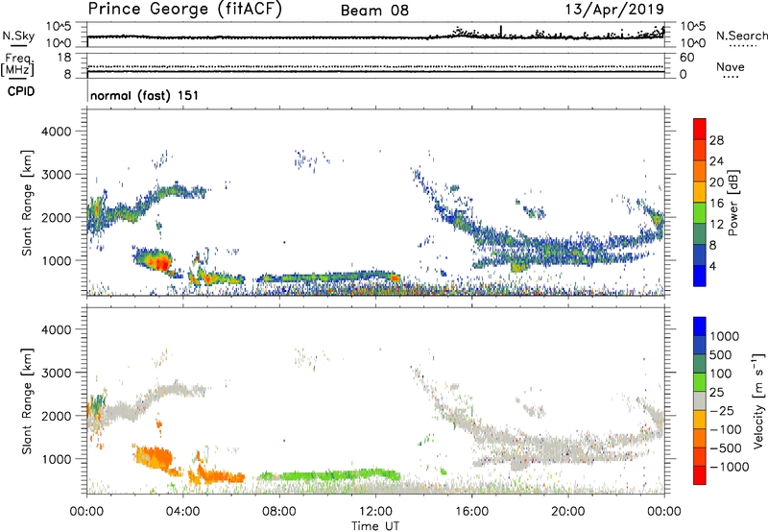Pick the yellow 16–20 dB Power colorbar segment
The height and width of the screenshot is (532, 768).
click(700, 192)
